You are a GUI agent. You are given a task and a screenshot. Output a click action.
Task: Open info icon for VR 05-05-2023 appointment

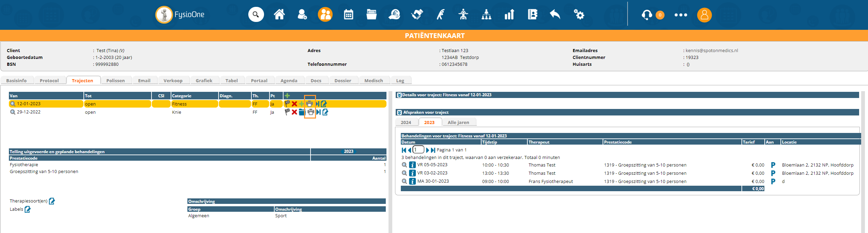tap(412, 165)
